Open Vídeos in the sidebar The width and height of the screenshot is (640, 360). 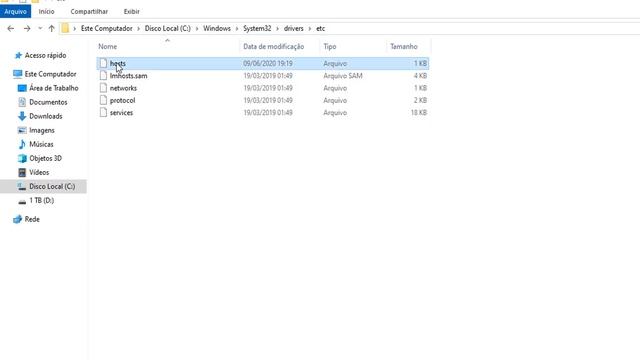[39, 172]
